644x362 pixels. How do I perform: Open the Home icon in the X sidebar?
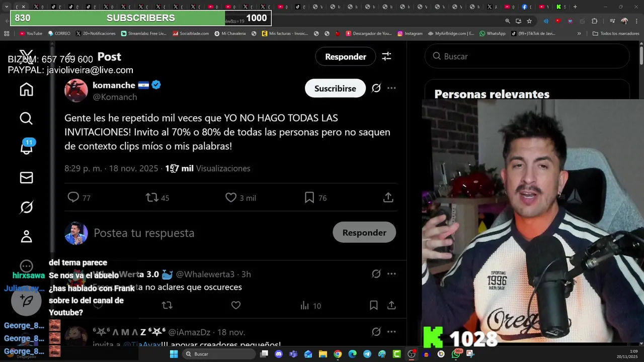26,89
